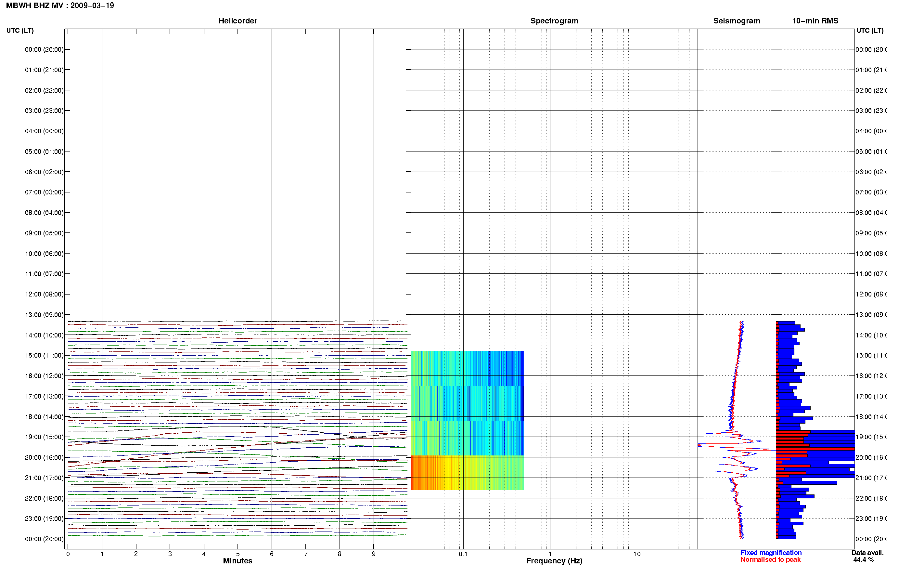Click left time label '03:00 (23:00)'
This screenshot has width=924, height=578.
click(x=44, y=111)
